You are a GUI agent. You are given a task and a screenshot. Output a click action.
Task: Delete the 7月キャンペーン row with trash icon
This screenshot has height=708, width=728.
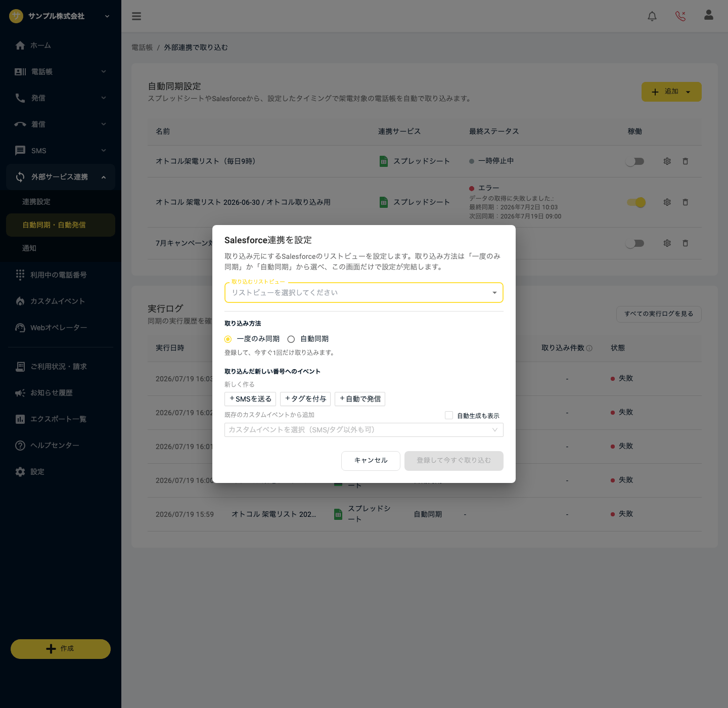(x=686, y=243)
